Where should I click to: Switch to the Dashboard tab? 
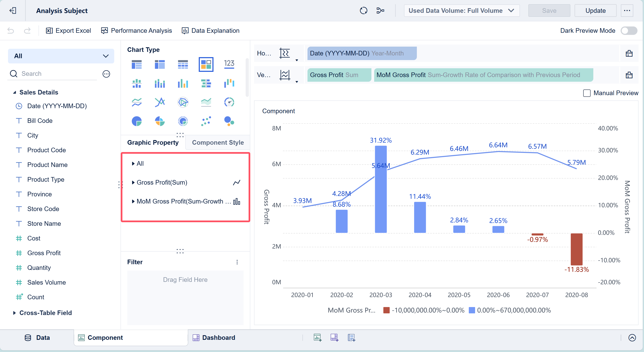pyautogui.click(x=214, y=338)
